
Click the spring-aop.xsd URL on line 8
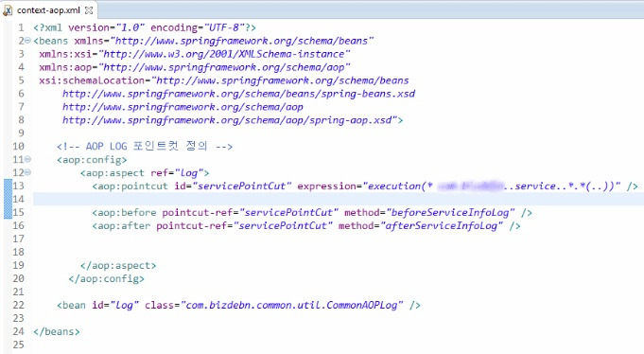coord(227,120)
